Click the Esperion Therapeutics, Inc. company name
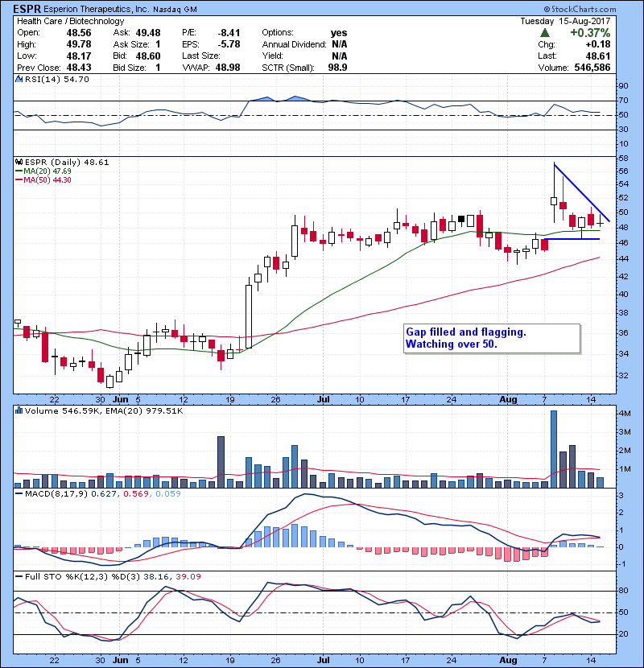 pyautogui.click(x=97, y=9)
